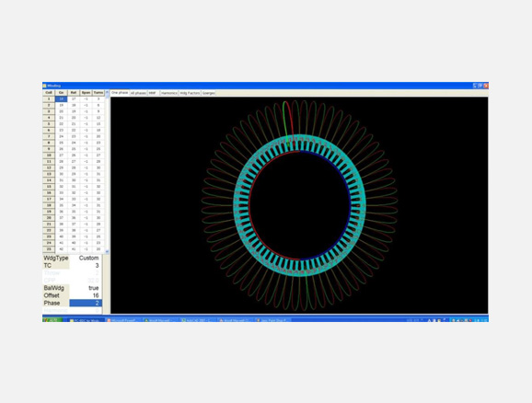Click the Windows Start button
532x403 pixels.
(x=52, y=320)
